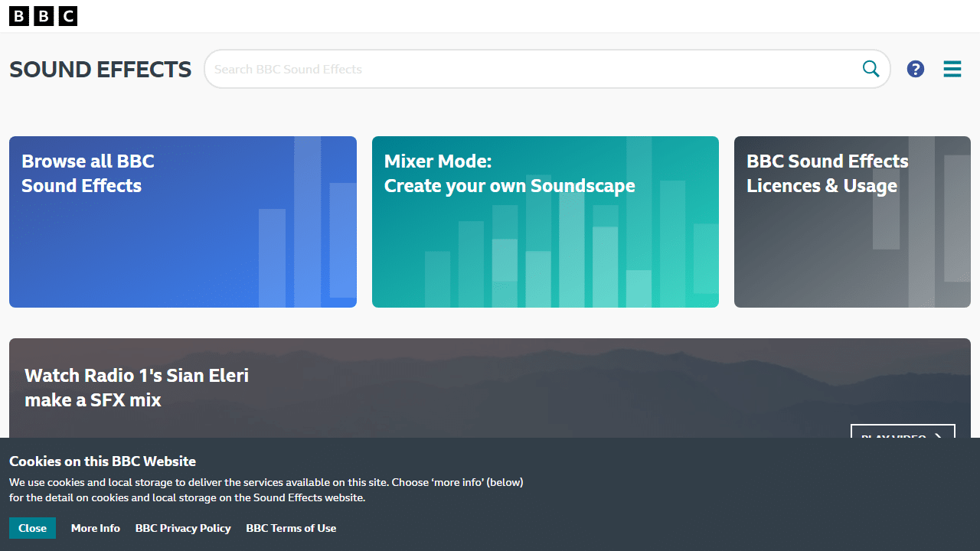
Task: Open the BBC Privacy Policy link
Action: pyautogui.click(x=183, y=528)
